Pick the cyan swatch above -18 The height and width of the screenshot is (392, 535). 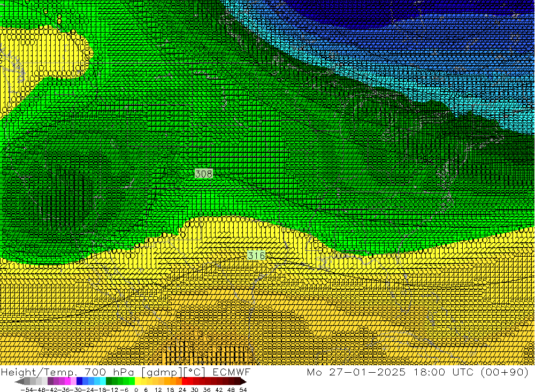pyautogui.click(x=103, y=381)
